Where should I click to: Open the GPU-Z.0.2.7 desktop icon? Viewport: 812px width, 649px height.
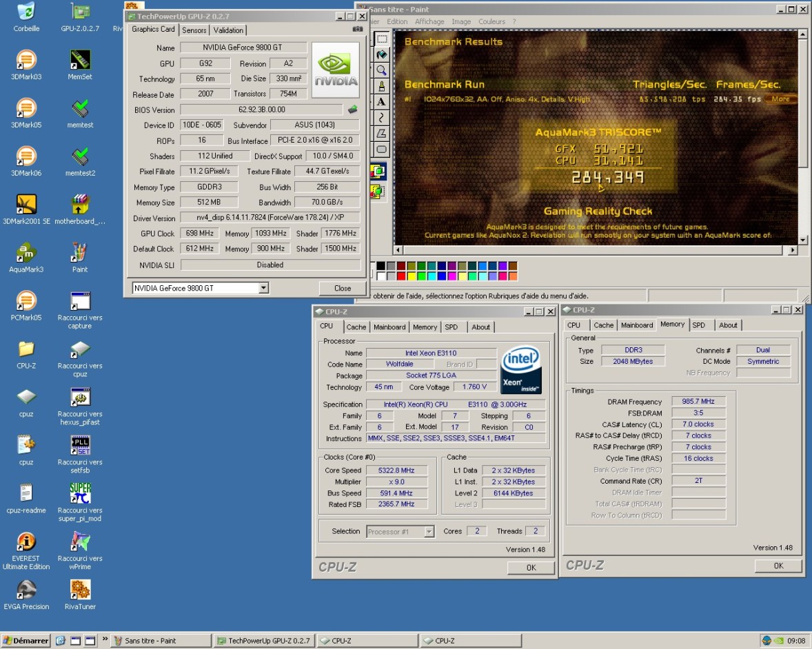80,17
